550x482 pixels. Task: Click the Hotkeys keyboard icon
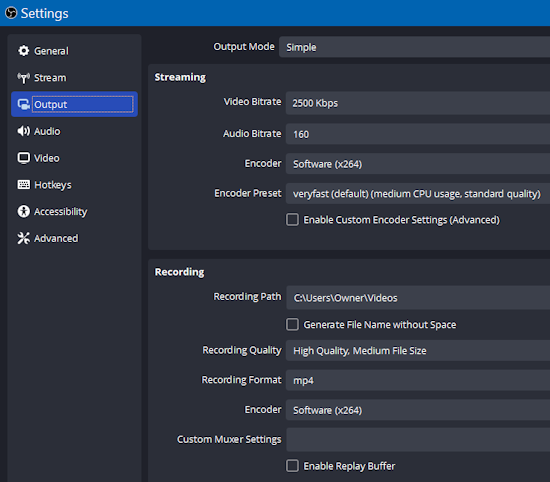[x=24, y=185]
